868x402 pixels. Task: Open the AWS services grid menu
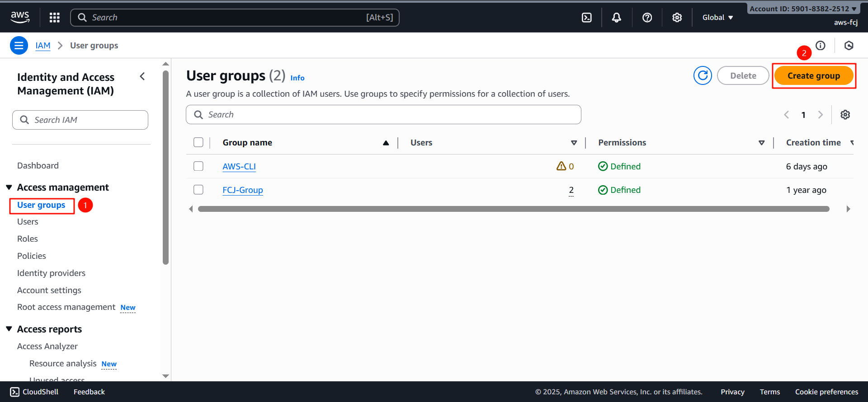coord(55,17)
